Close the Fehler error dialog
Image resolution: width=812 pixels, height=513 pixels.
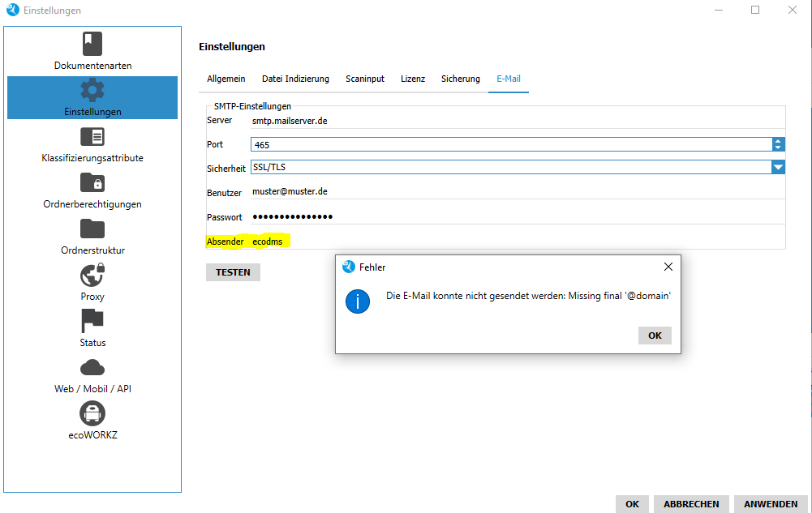coord(668,267)
